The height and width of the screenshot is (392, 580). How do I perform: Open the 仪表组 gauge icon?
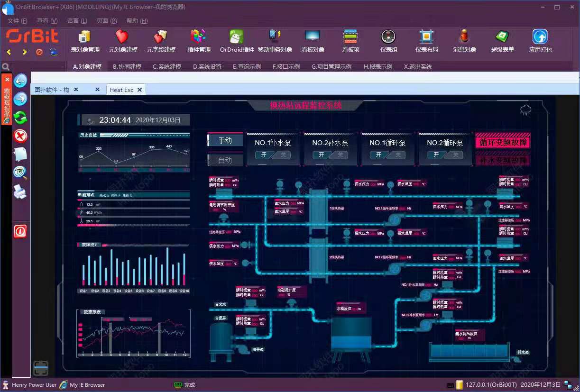tap(388, 41)
